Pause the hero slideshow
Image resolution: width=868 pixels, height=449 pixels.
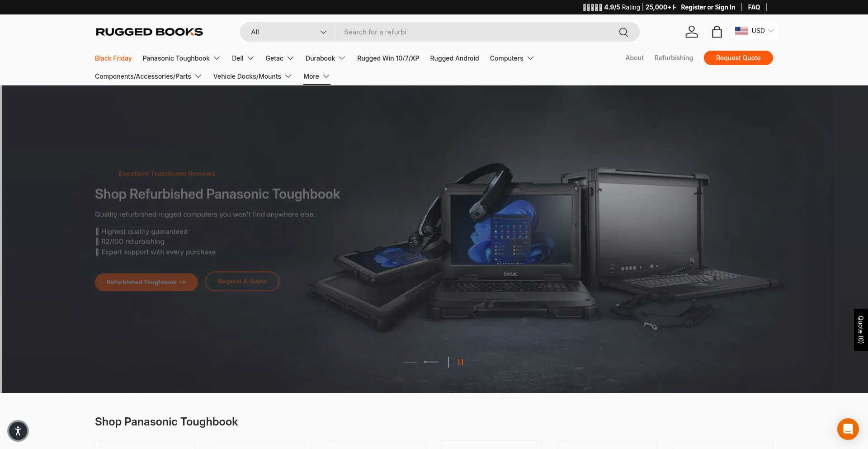tap(460, 362)
